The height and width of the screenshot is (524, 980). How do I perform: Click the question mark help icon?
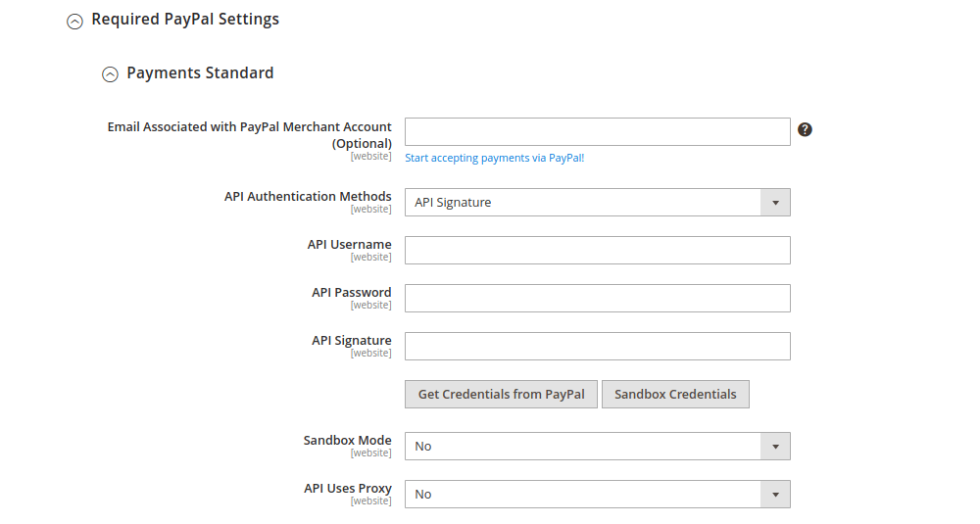click(x=805, y=129)
